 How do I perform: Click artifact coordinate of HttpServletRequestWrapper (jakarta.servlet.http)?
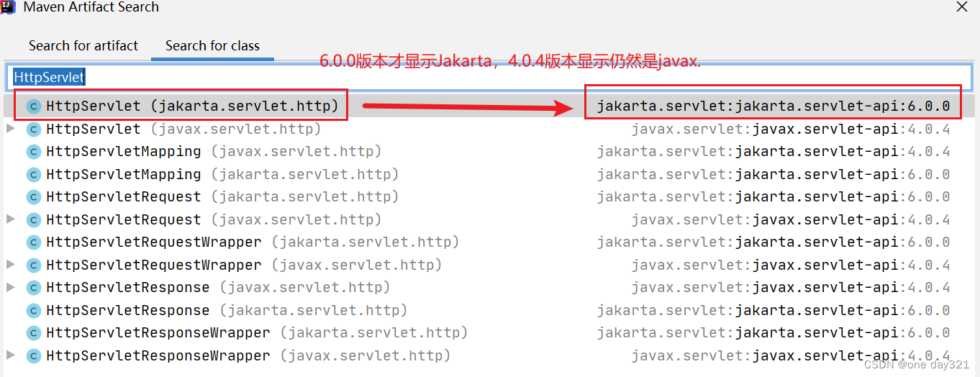(x=773, y=242)
